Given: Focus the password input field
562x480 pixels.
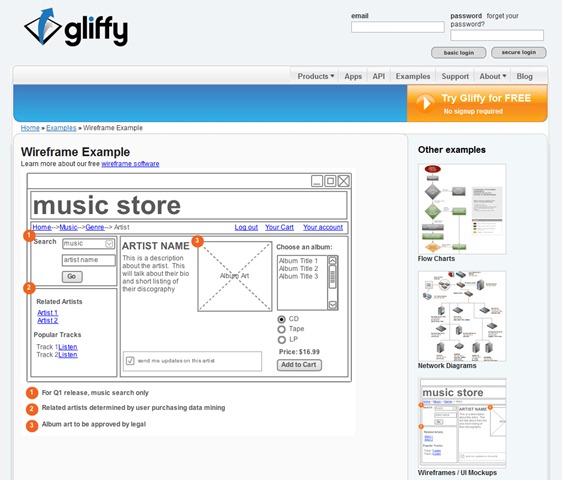Looking at the screenshot, I should tap(497, 35).
